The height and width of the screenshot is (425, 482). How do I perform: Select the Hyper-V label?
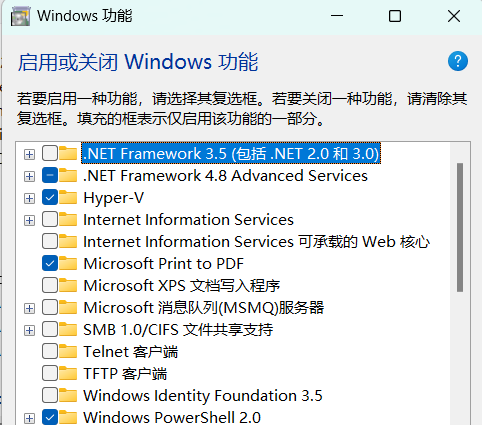(x=113, y=198)
